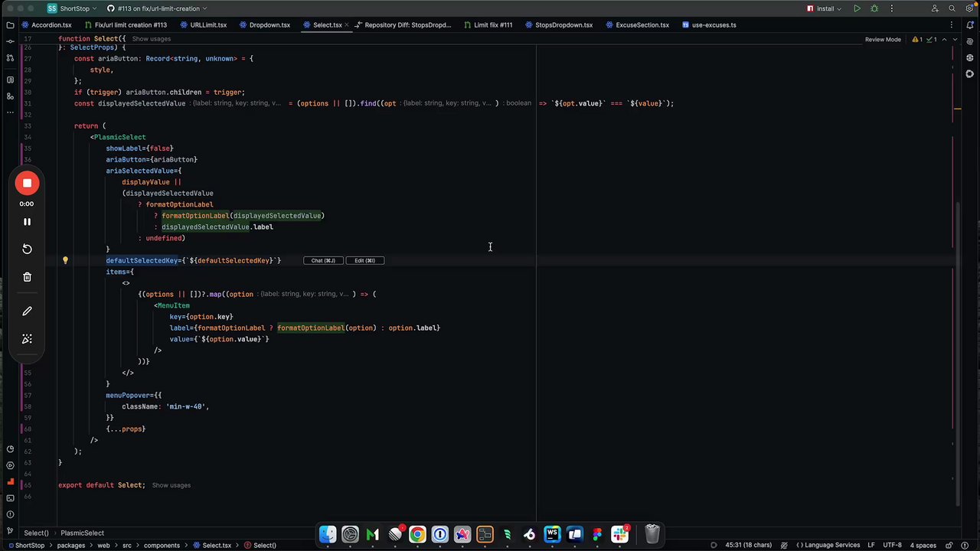Screen dimensions: 980x551
Task: Click the ShortStop breadcrumb in the navigation bar
Action: tap(26, 545)
